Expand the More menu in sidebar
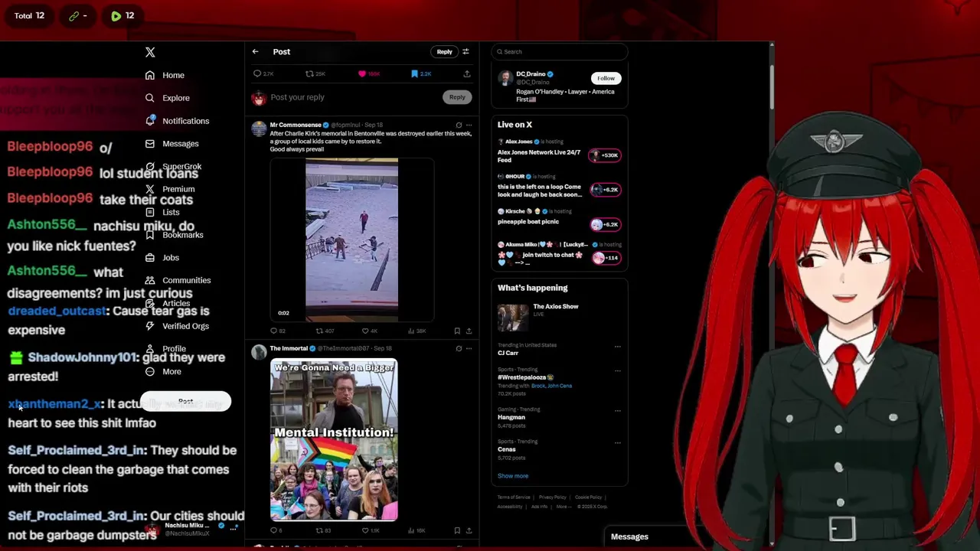Image resolution: width=980 pixels, height=551 pixels. [x=163, y=371]
